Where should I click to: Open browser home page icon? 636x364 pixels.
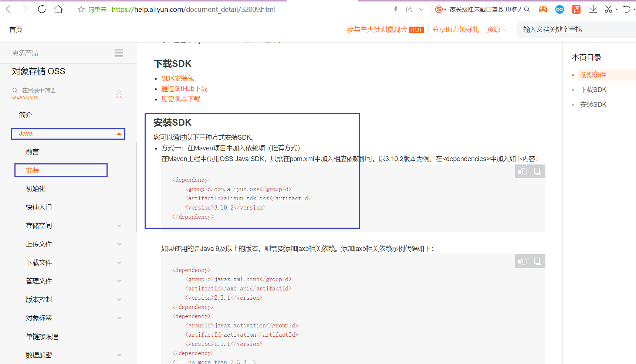pos(58,9)
